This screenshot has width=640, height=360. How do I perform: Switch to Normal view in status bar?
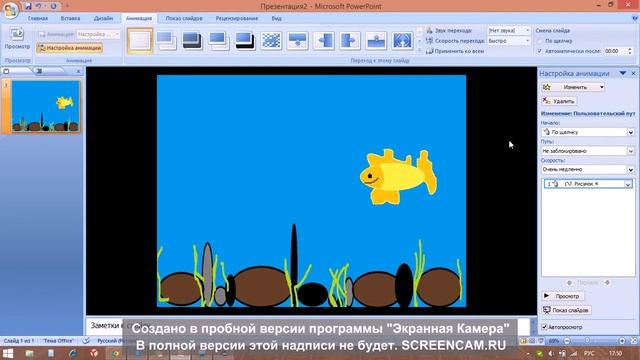click(x=523, y=340)
